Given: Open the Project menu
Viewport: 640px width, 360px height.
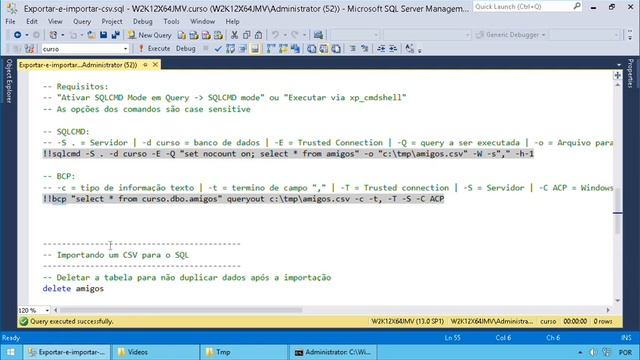Looking at the screenshot, I should coord(112,22).
